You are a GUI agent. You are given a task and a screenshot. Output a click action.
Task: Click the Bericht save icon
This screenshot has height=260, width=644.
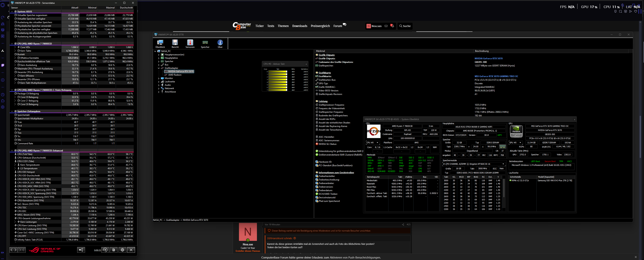coord(175,43)
